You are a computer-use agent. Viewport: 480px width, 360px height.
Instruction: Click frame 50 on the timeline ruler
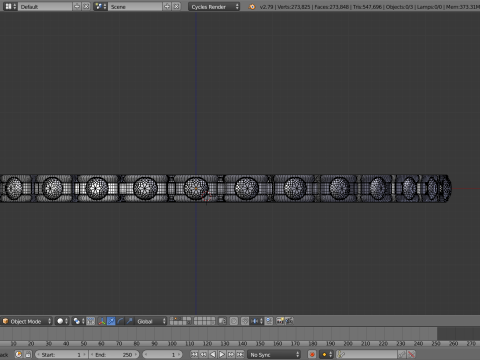84,343
